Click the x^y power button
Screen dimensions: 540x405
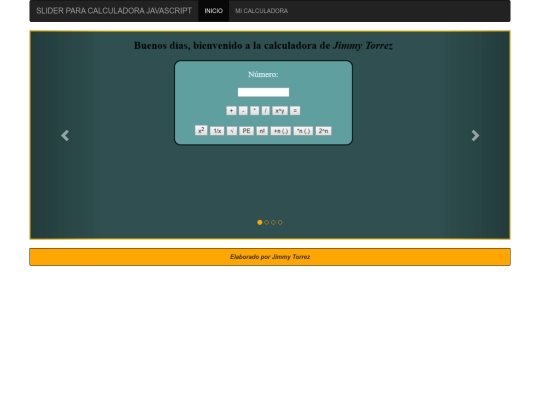coord(280,111)
